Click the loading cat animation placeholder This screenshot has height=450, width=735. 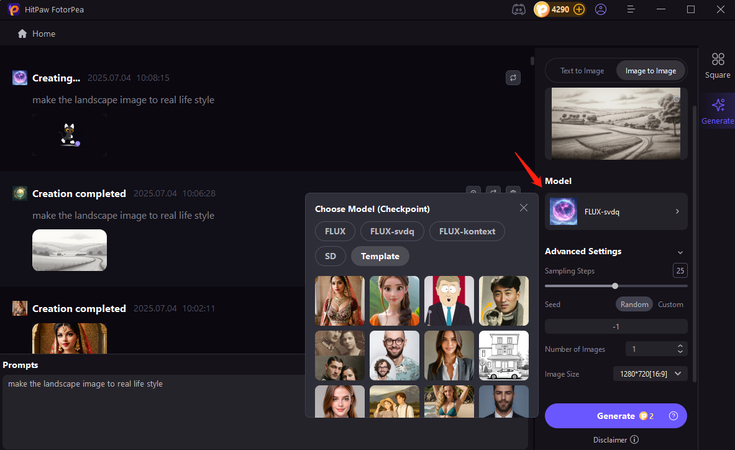pos(69,135)
